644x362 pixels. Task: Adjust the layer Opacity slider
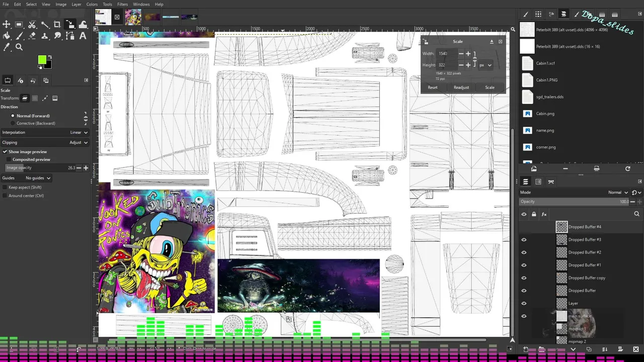tap(575, 202)
